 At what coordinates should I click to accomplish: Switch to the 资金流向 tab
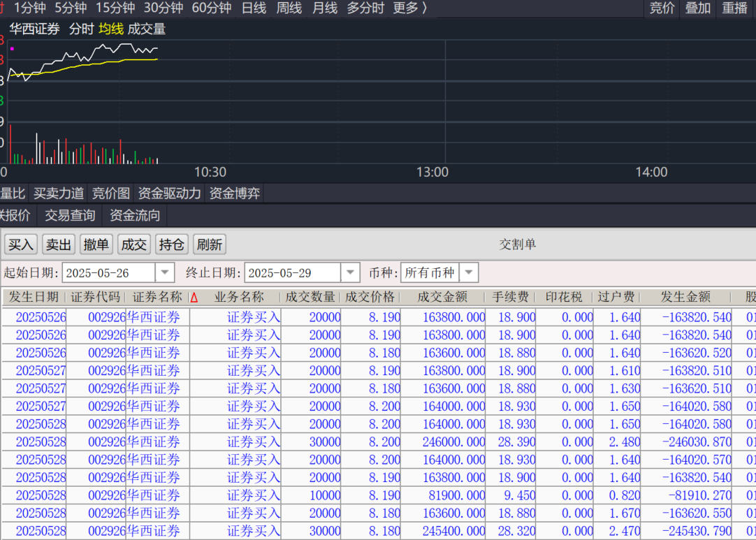pyautogui.click(x=135, y=215)
